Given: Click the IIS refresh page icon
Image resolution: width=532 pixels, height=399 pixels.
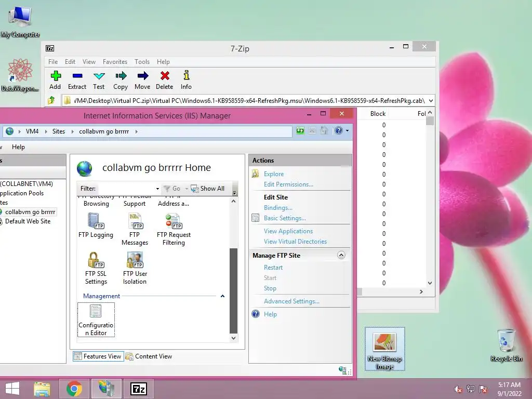Looking at the screenshot, I should (x=300, y=131).
